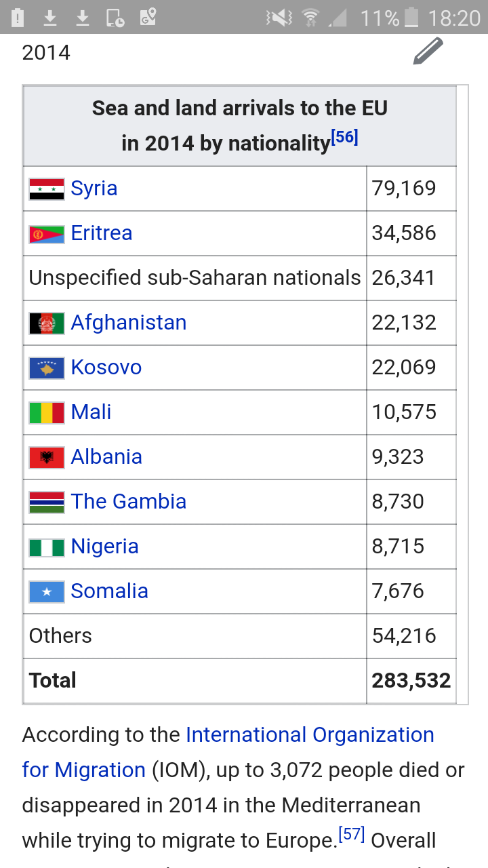Tap the Mali flag icon
The image size is (488, 868).
click(47, 412)
